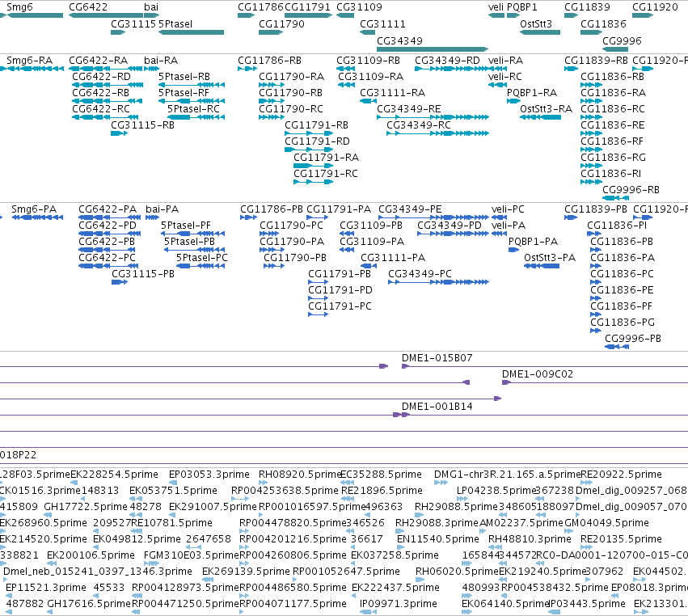Select EST EN11540.5prime
The width and height of the screenshot is (688, 616).
(x=438, y=539)
